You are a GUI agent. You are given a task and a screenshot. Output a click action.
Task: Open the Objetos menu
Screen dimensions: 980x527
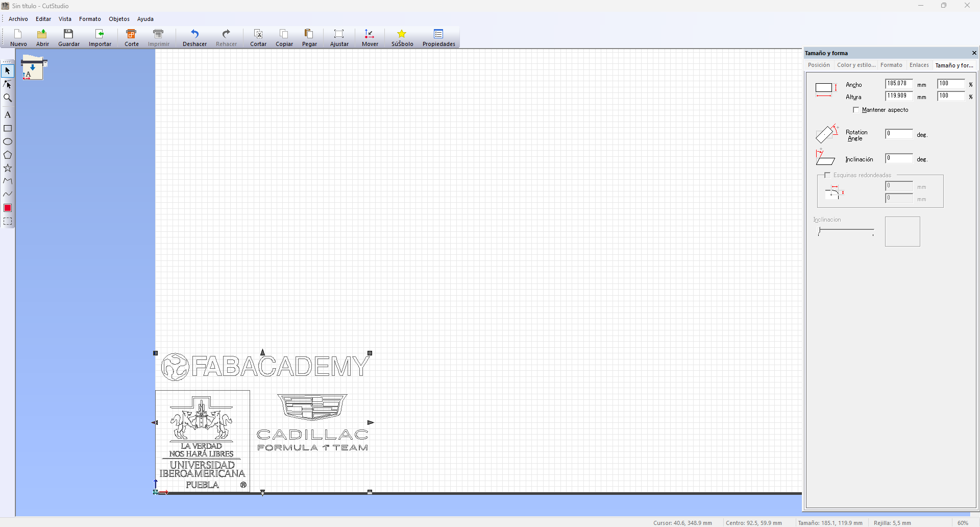[119, 19]
